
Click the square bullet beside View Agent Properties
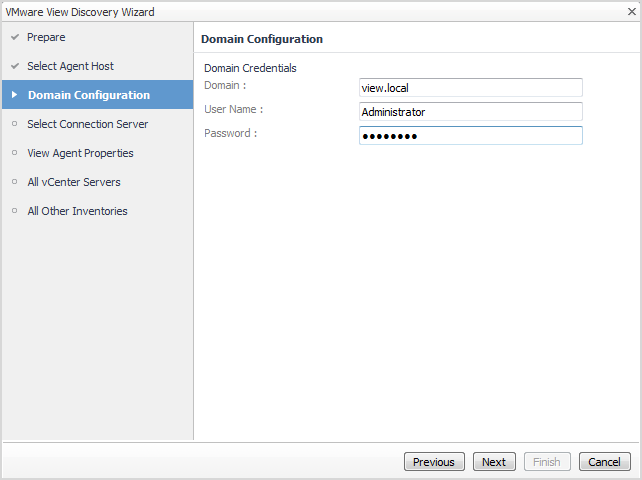click(14, 153)
